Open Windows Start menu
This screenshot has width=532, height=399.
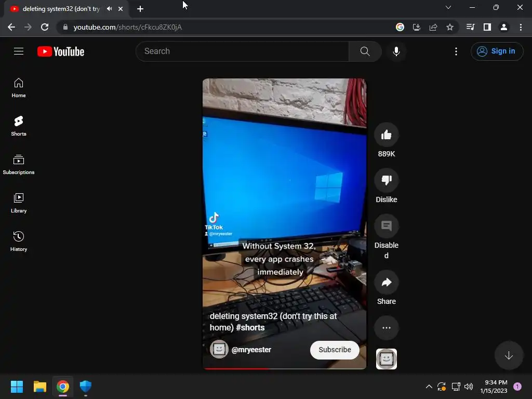pyautogui.click(x=17, y=387)
